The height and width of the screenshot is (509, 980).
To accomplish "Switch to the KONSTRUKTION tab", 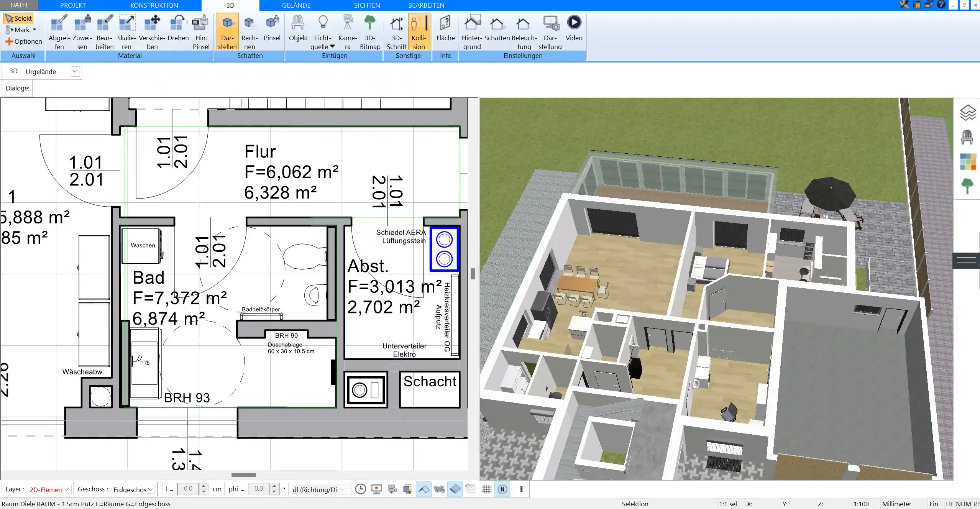I will (154, 5).
